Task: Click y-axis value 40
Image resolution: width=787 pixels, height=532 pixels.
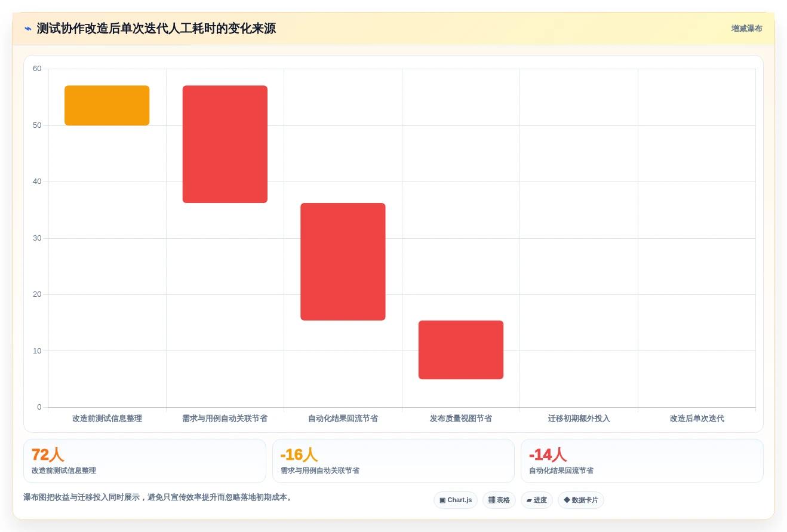Action: click(x=37, y=182)
